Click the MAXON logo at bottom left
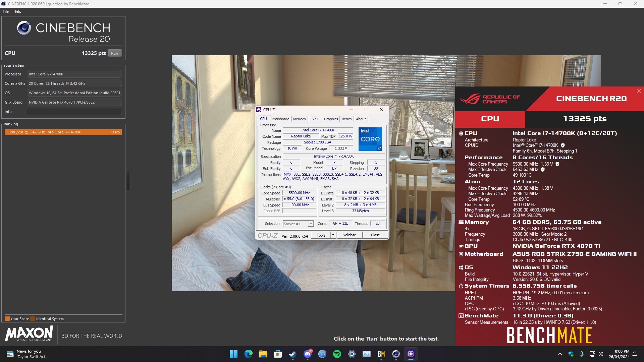 (x=29, y=334)
